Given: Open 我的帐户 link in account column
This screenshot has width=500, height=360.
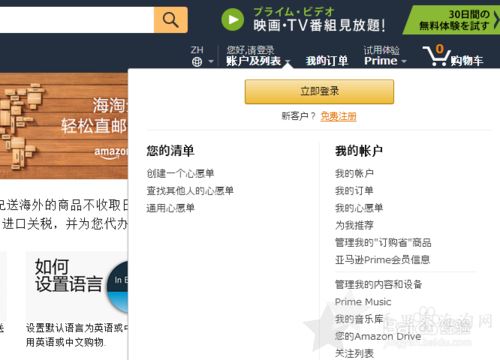Looking at the screenshot, I should [x=354, y=173].
